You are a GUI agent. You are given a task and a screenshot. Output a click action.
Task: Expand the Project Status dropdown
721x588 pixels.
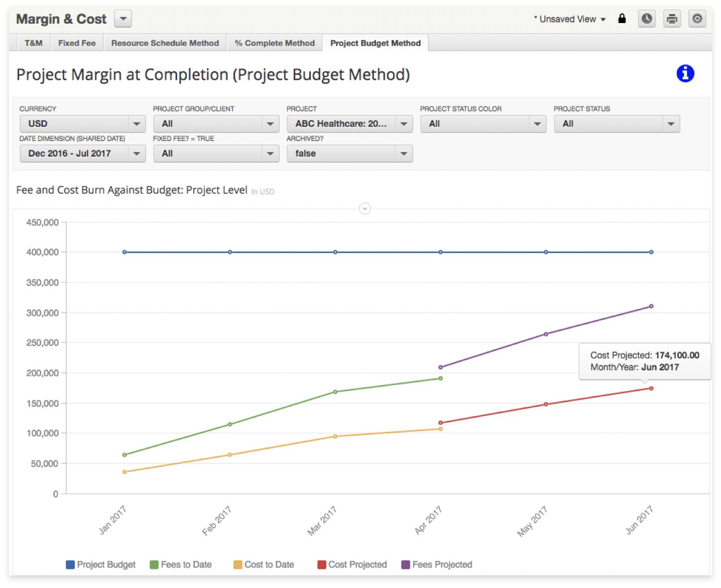click(x=617, y=124)
